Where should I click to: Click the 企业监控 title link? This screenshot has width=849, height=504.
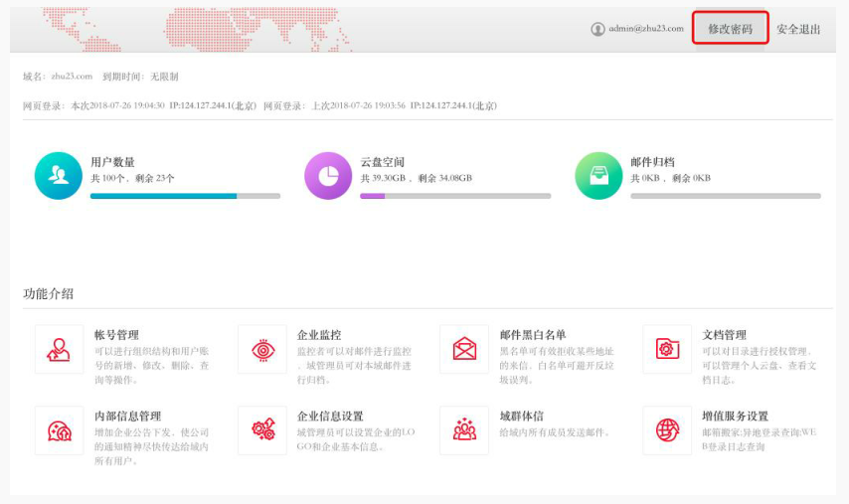click(319, 335)
